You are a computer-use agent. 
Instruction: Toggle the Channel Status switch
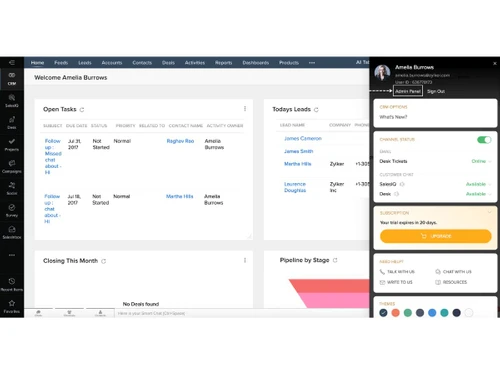pyautogui.click(x=484, y=140)
